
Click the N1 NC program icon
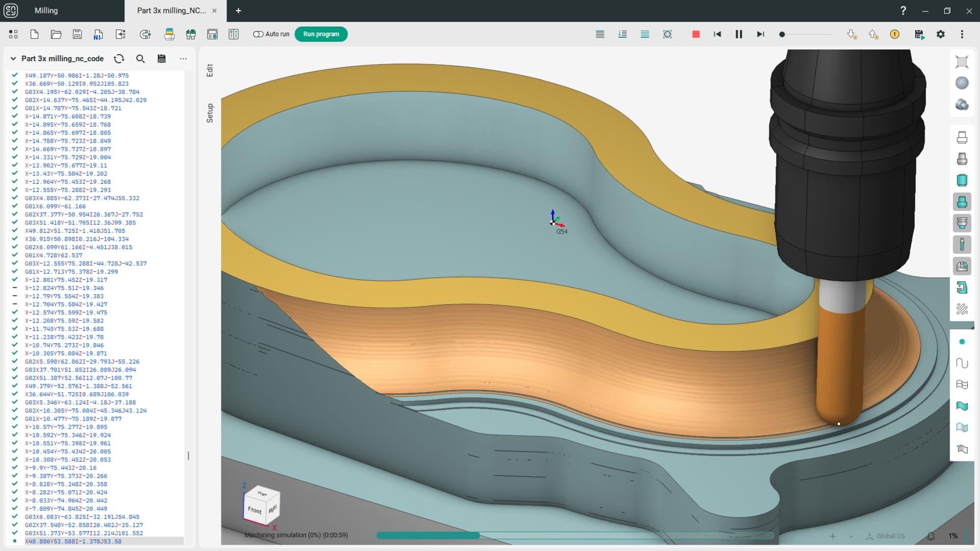97,34
